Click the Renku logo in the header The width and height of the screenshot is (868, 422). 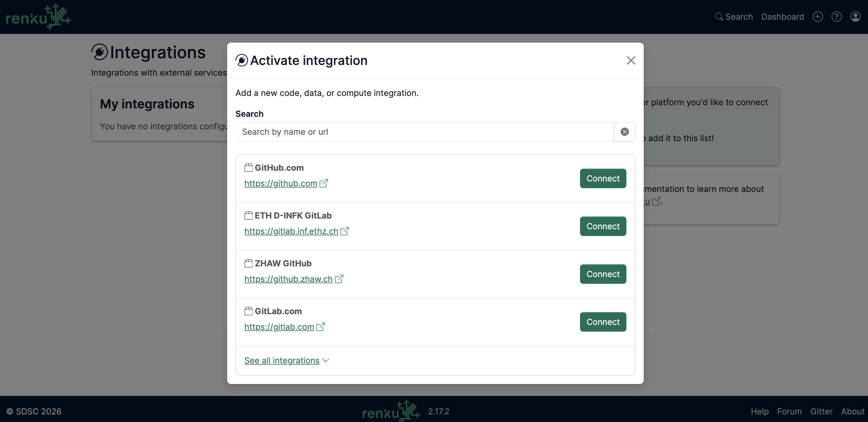[38, 17]
